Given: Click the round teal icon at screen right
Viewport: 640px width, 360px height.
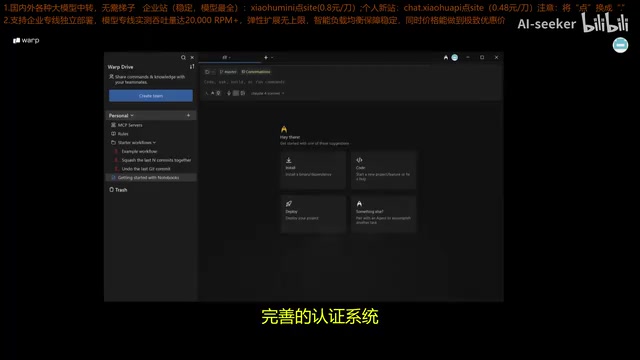Looking at the screenshot, I should pyautogui.click(x=620, y=45).
